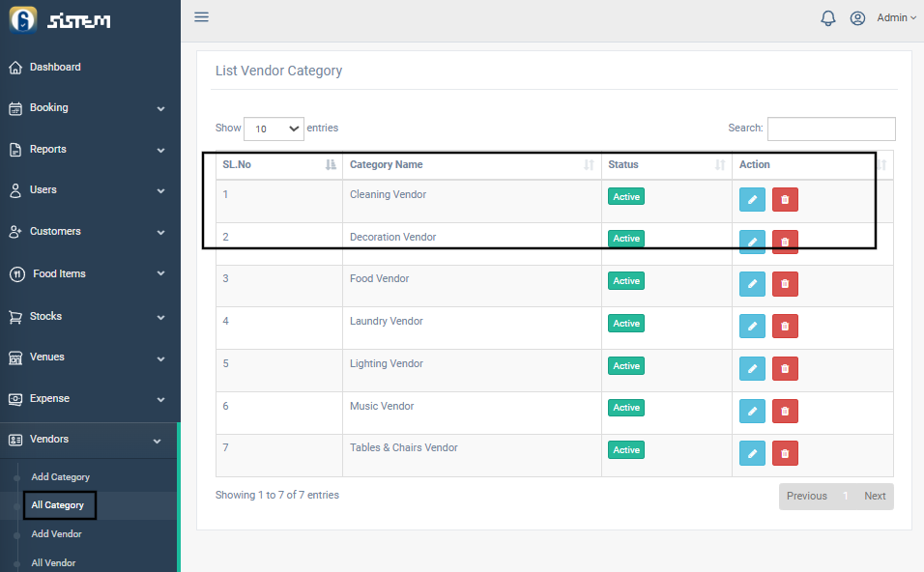Click the Venues store icon
The height and width of the screenshot is (572, 924).
click(x=15, y=357)
